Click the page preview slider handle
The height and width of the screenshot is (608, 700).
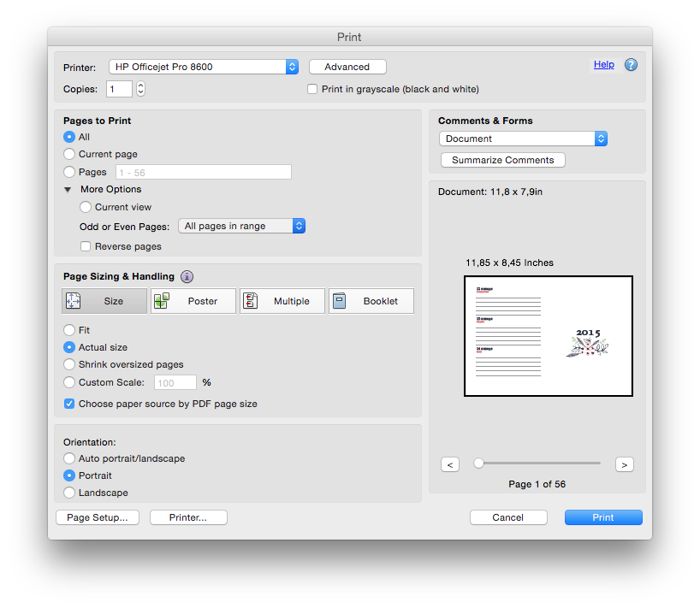point(478,463)
